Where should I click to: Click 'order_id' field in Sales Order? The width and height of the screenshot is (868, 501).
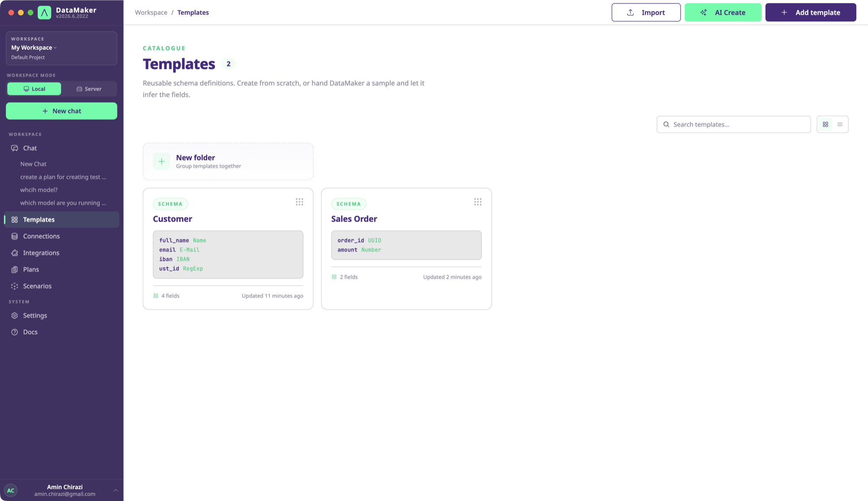pyautogui.click(x=351, y=241)
